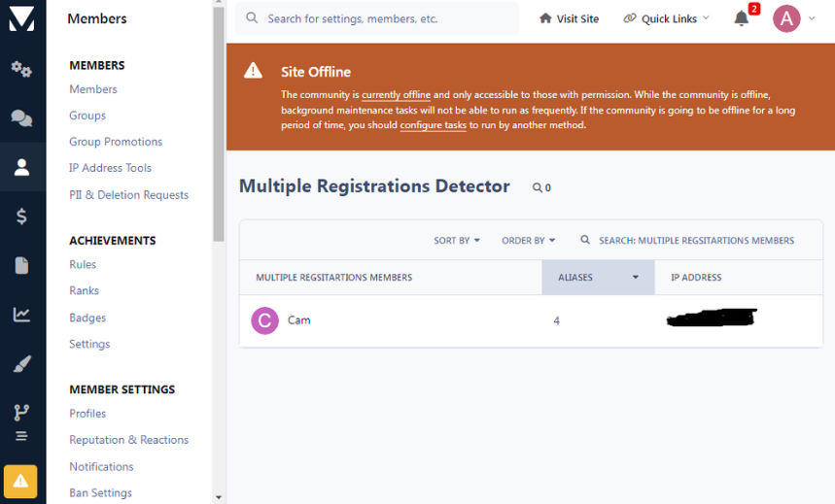The image size is (835, 504).
Task: Open the Community chat bubbles icon
Action: pyautogui.click(x=21, y=118)
